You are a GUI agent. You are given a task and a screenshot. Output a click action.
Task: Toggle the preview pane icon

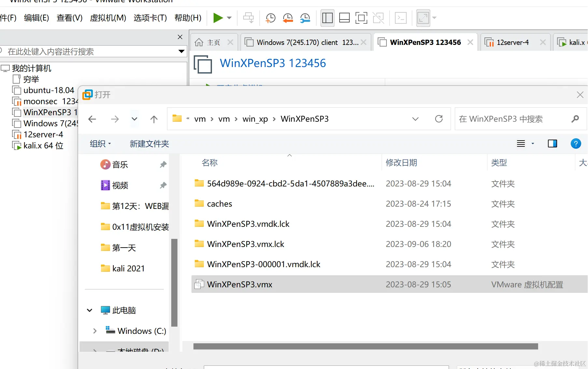point(553,143)
